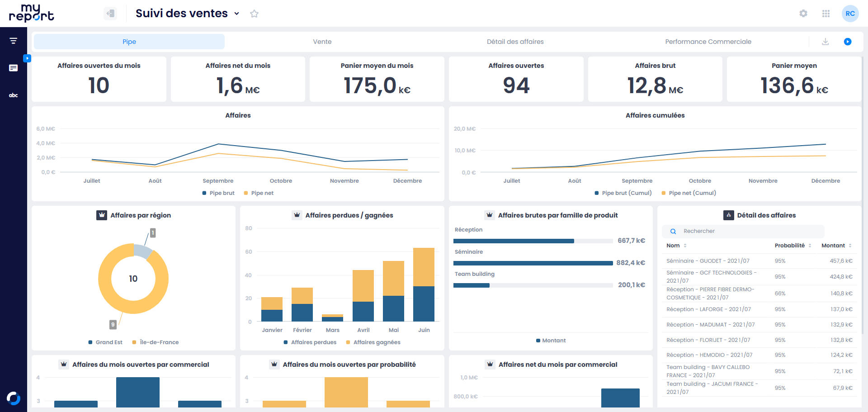Click the back/exit arrow icon beside title
The image size is (868, 412).
[110, 14]
